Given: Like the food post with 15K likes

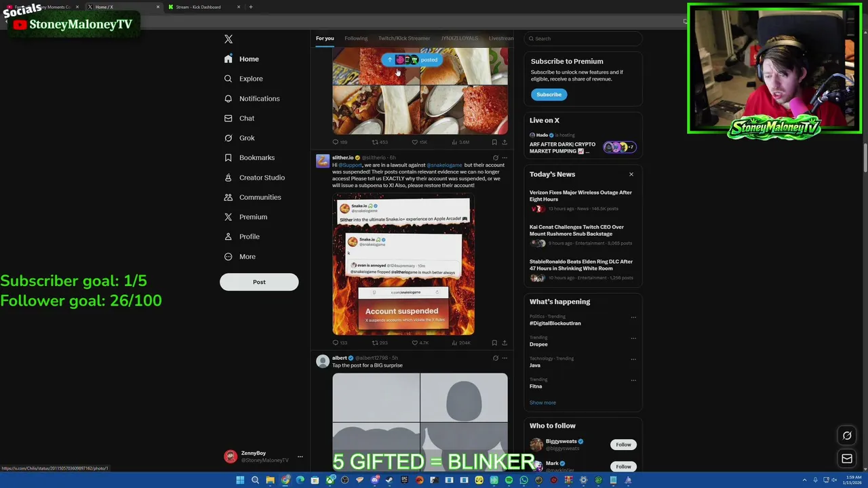Looking at the screenshot, I should point(420,142).
